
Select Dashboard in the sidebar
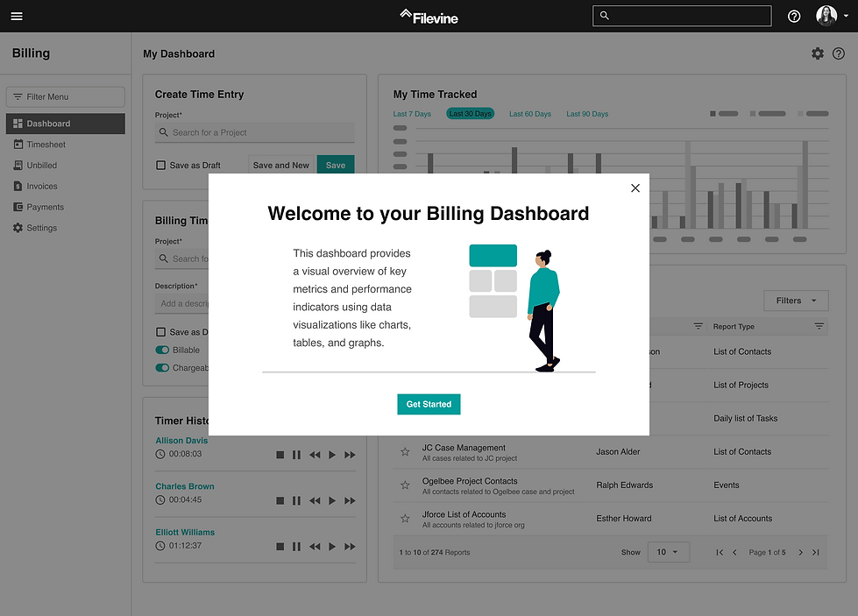(x=66, y=124)
